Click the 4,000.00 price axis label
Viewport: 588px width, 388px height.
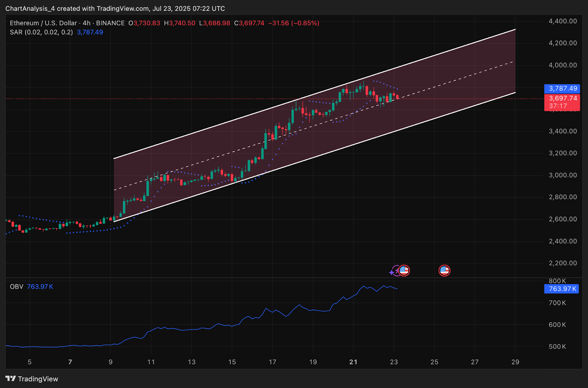click(563, 65)
